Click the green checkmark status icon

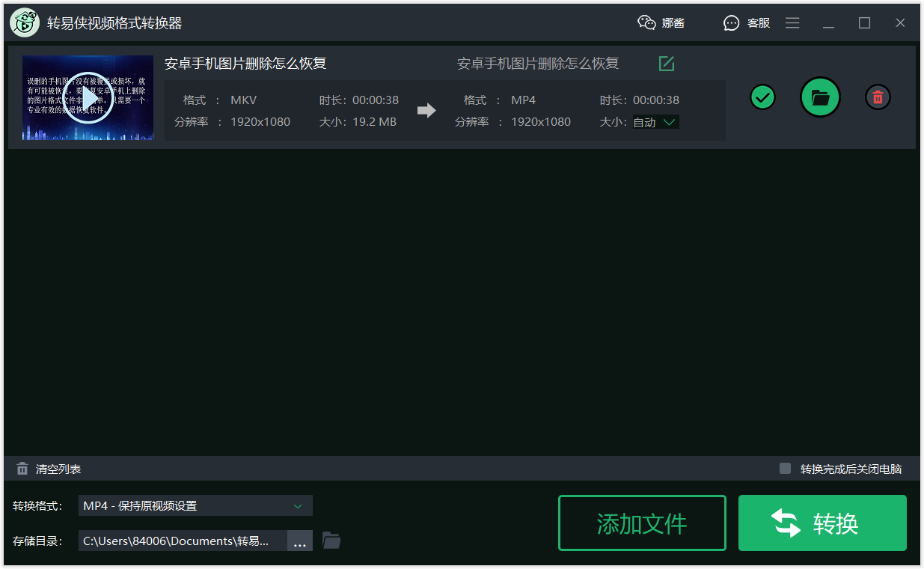tap(762, 97)
